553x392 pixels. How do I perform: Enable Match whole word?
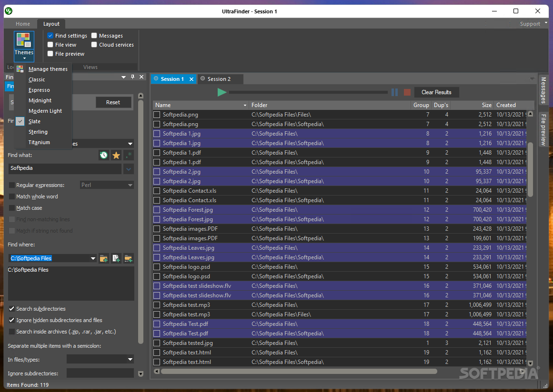pos(12,196)
